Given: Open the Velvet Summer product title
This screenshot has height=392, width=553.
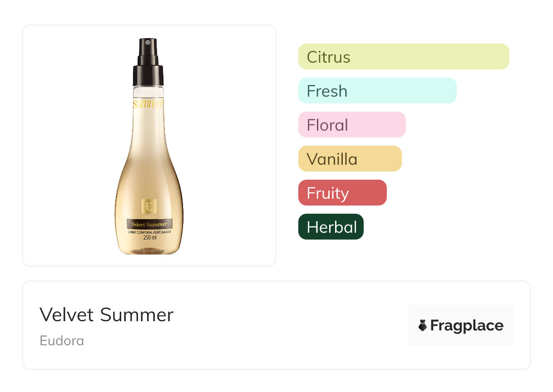Looking at the screenshot, I should pyautogui.click(x=106, y=314).
